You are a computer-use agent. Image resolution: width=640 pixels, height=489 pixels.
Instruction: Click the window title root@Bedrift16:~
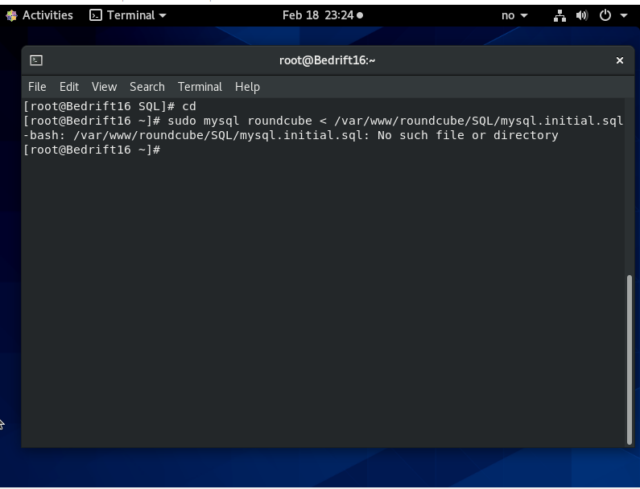pos(328,61)
